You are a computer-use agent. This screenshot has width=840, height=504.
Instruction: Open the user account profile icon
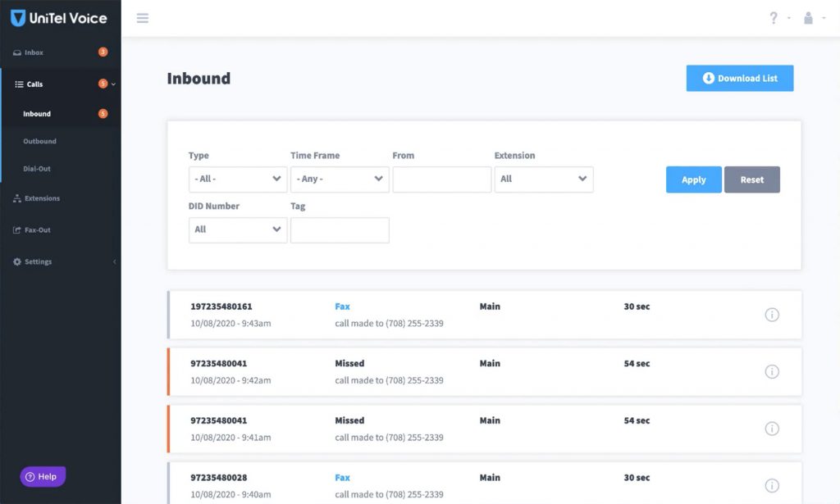click(x=809, y=18)
